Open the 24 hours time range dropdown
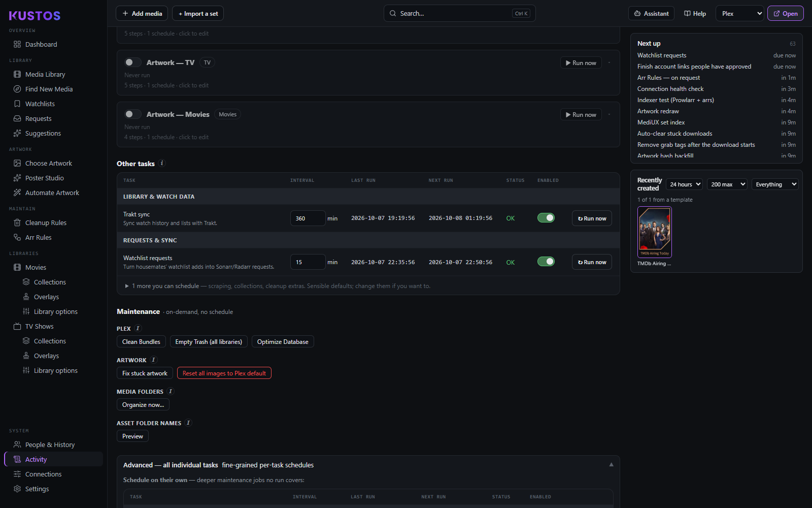This screenshot has width=812, height=508. click(684, 184)
